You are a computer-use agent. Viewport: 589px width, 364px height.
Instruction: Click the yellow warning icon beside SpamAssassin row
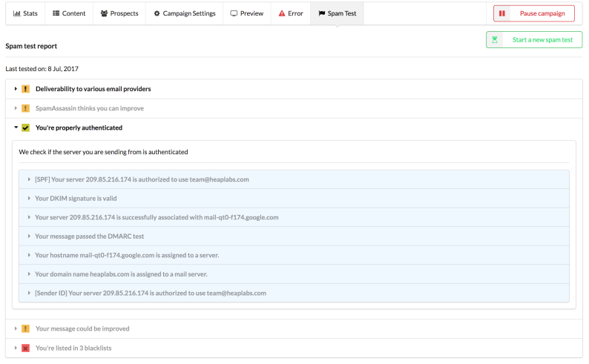click(25, 108)
